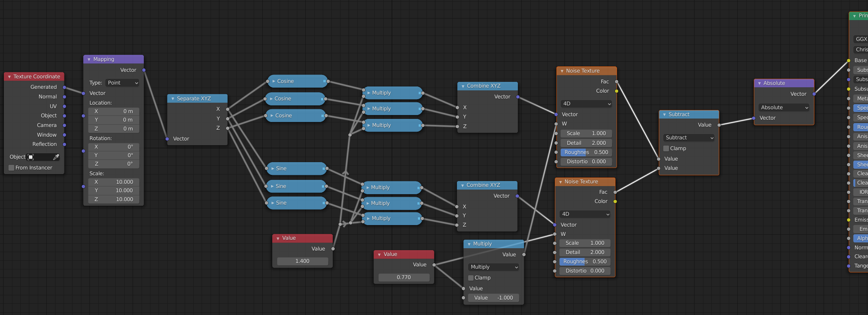Open the 4D dimensions dropdown in upper Noise Texture
Image resolution: width=868 pixels, height=315 pixels.
pos(586,103)
